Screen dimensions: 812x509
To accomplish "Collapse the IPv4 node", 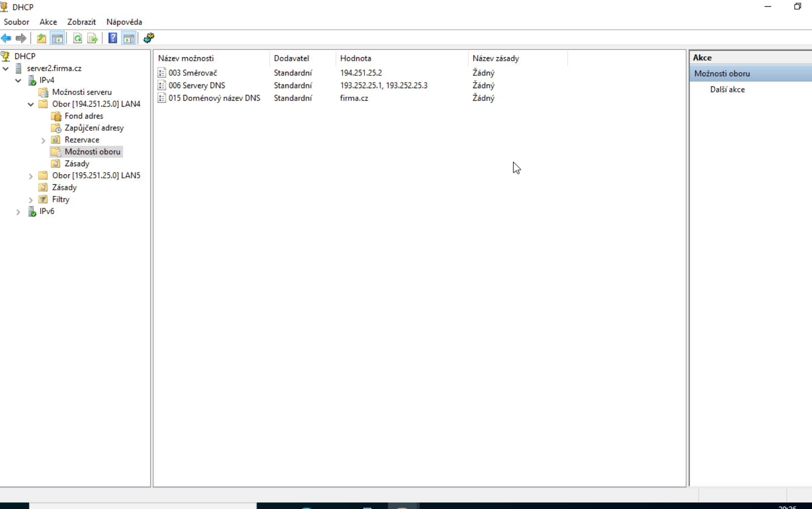I will (x=18, y=80).
